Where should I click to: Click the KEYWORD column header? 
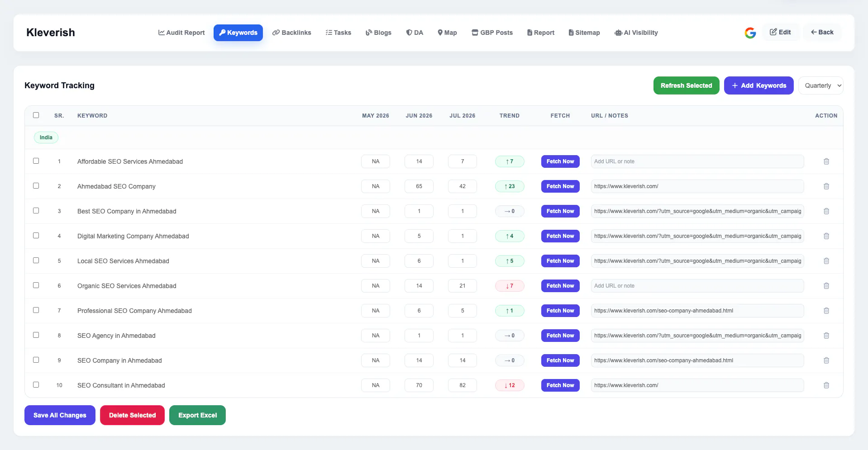[92, 116]
